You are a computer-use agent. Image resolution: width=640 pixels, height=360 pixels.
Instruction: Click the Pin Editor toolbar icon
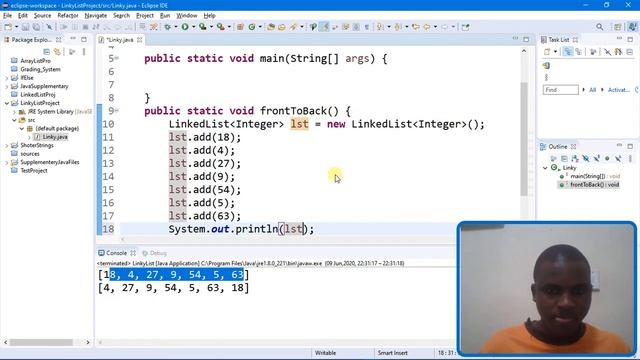coord(465,27)
